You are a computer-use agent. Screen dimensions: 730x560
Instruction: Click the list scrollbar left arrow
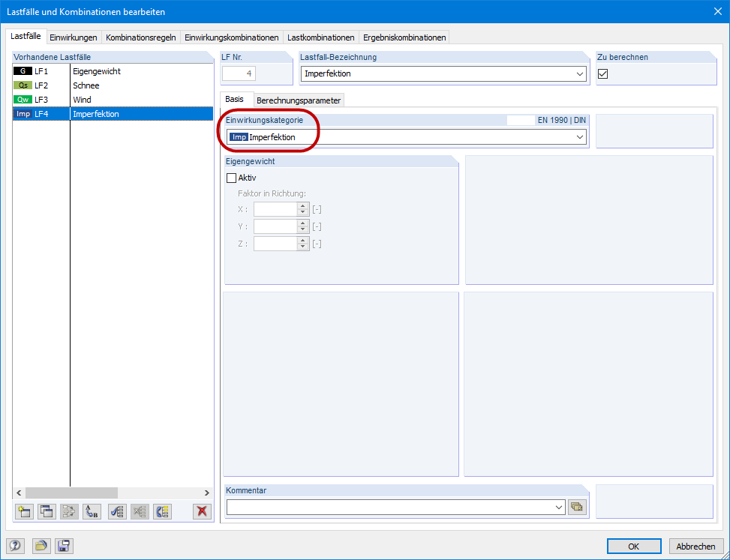pos(19,493)
